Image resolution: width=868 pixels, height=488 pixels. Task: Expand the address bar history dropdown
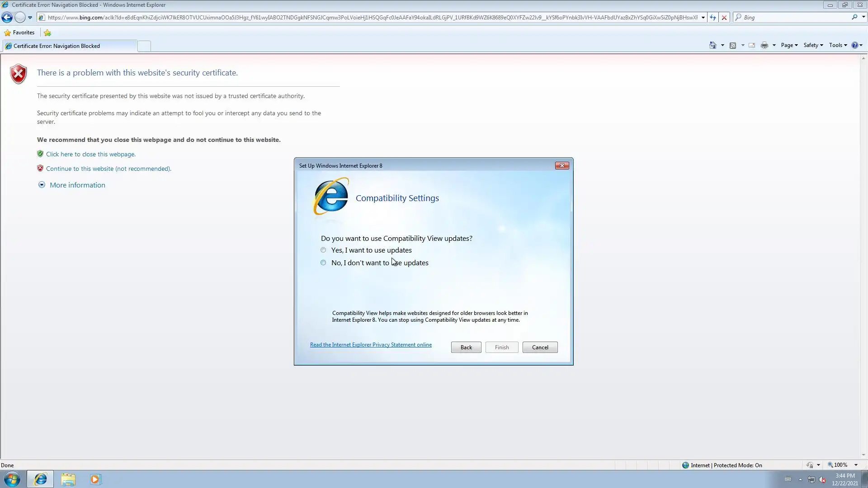pos(703,18)
